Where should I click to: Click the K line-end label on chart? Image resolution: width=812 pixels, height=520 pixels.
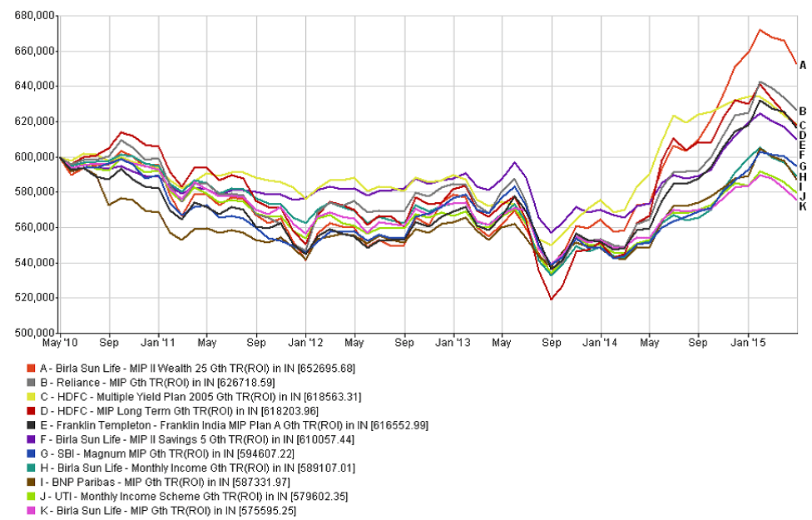tap(803, 206)
